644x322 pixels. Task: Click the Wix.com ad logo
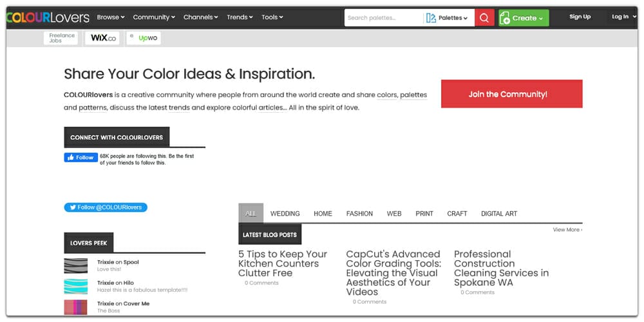pos(103,38)
